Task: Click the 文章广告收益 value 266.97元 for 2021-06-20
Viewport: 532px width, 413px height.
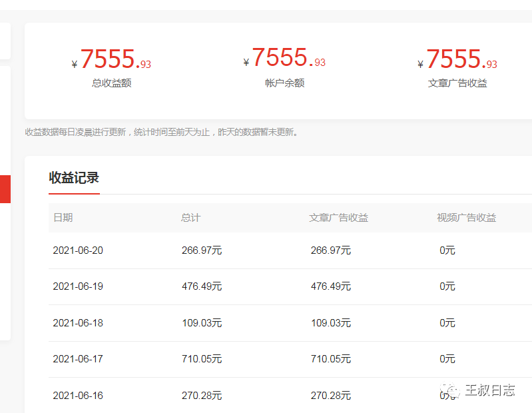Action: [x=331, y=250]
